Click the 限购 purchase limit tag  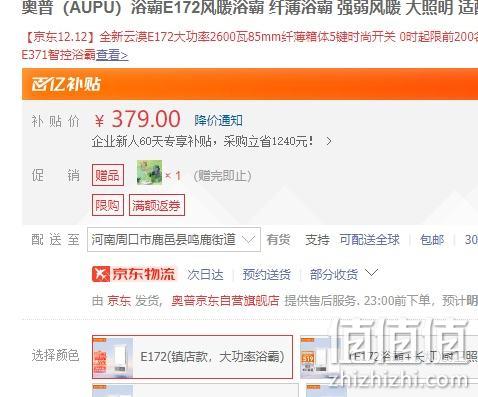click(x=108, y=205)
